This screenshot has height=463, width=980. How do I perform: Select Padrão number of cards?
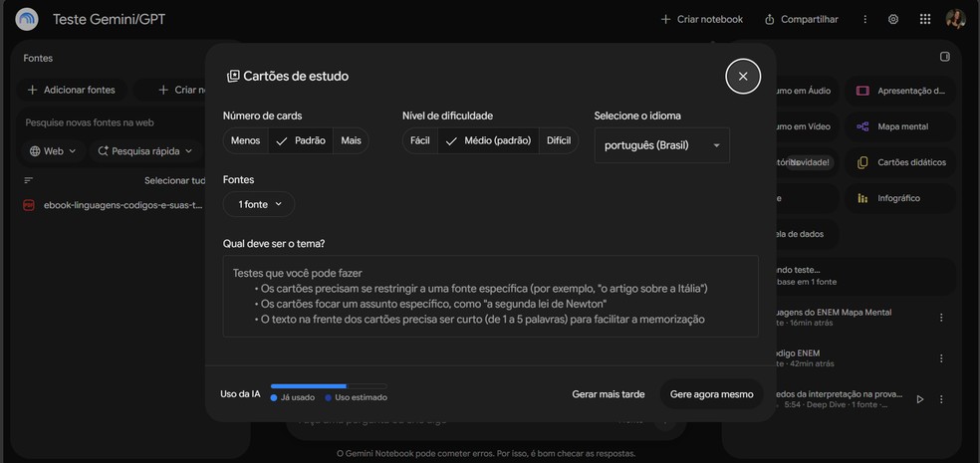tap(301, 140)
